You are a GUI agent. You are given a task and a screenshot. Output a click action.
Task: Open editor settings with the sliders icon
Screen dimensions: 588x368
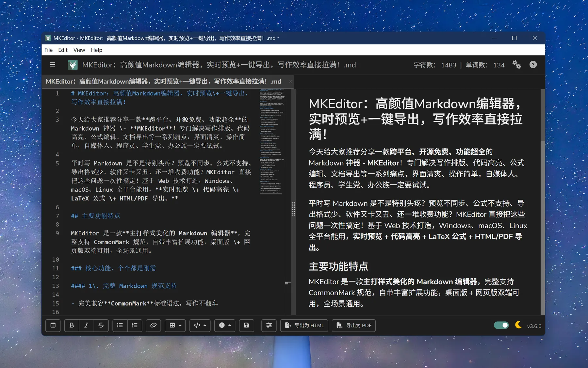(269, 325)
